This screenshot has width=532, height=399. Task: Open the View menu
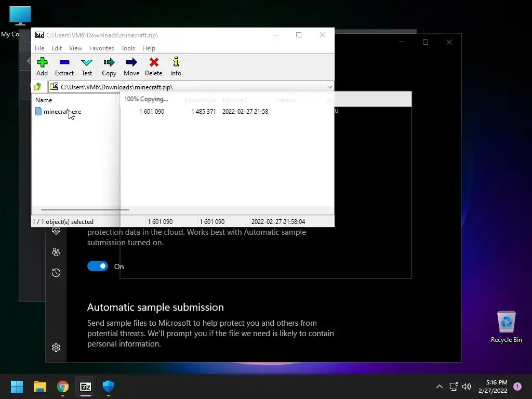point(75,48)
